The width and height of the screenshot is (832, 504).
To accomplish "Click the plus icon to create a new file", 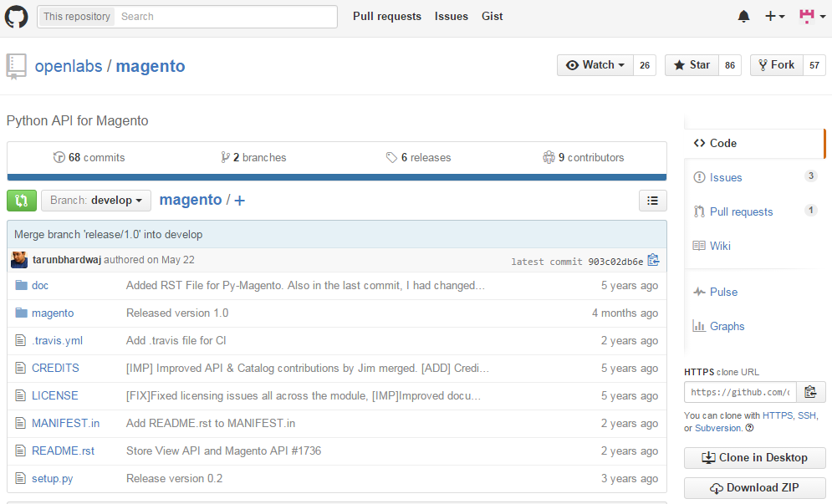I will pyautogui.click(x=240, y=201).
